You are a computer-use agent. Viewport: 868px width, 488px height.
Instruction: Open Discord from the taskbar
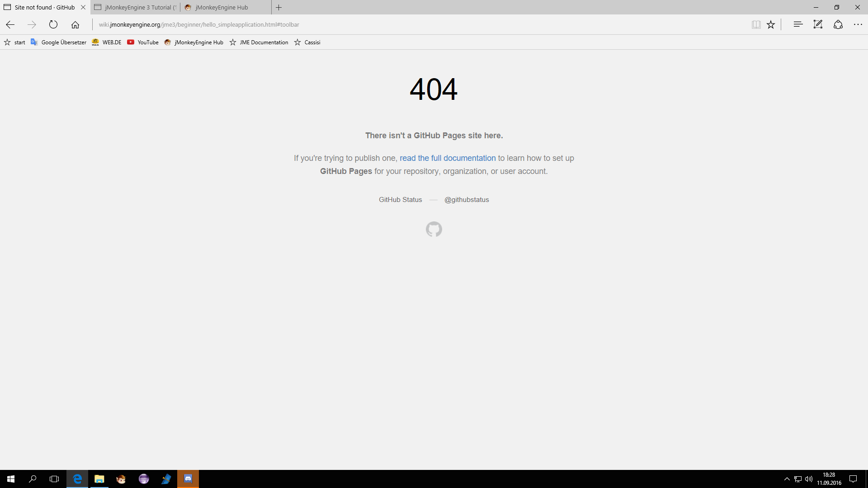(x=188, y=479)
